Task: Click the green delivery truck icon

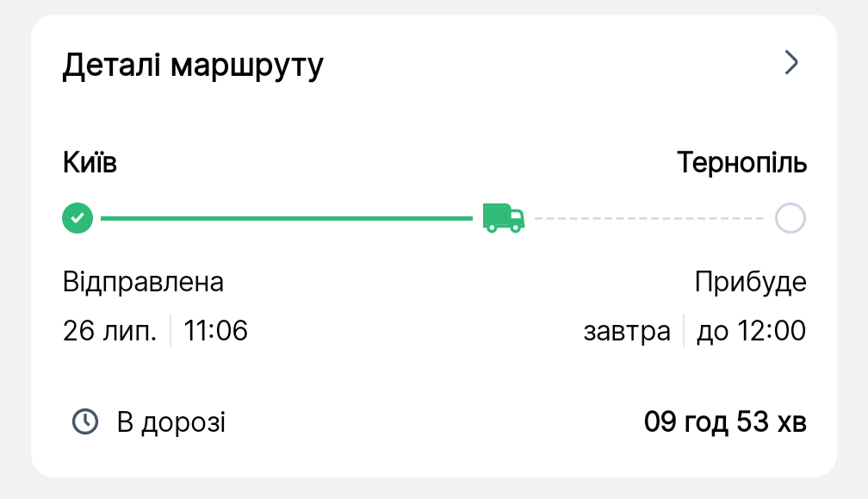Action: [504, 218]
